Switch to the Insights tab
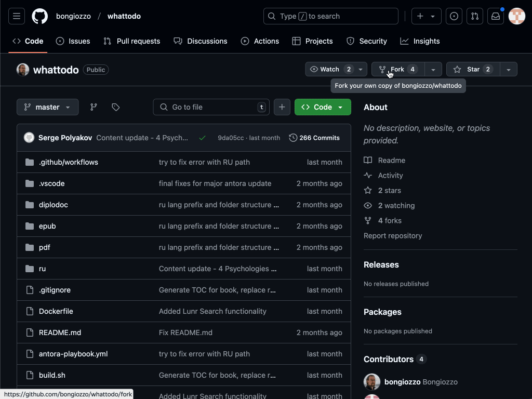The height and width of the screenshot is (399, 532). 420,41
